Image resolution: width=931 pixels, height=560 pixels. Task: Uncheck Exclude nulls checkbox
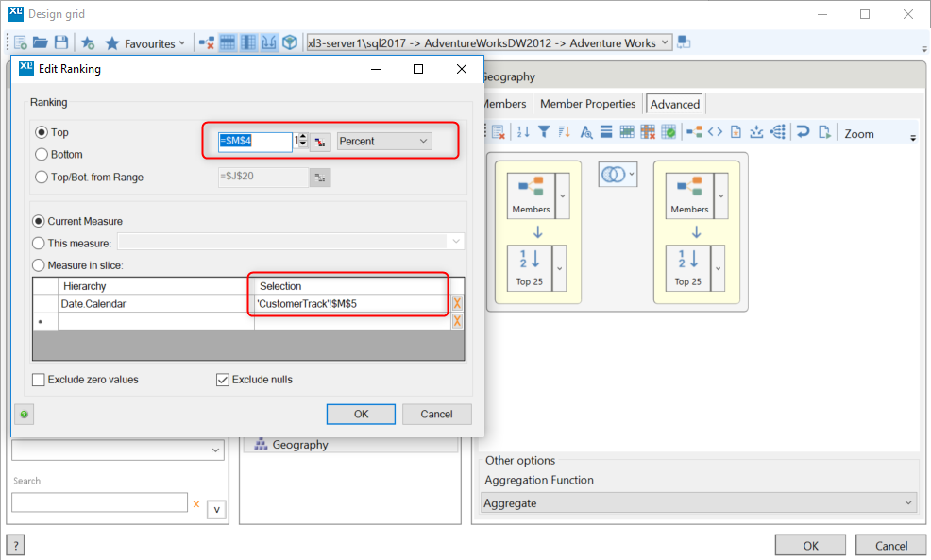(x=223, y=380)
